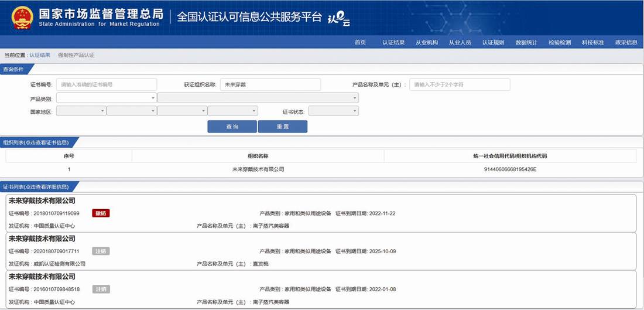This screenshot has height=310, width=644.
Task: Open the 数据统计 menu item
Action: 526,42
